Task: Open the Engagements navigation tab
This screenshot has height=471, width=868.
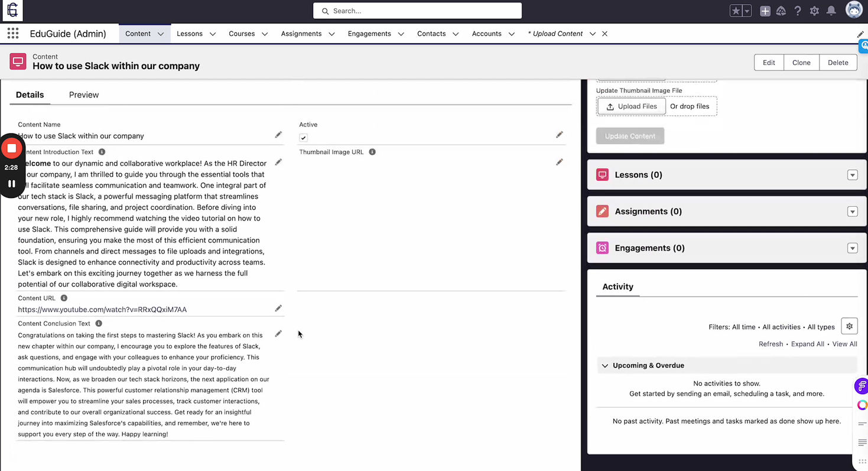Action: [x=369, y=34]
